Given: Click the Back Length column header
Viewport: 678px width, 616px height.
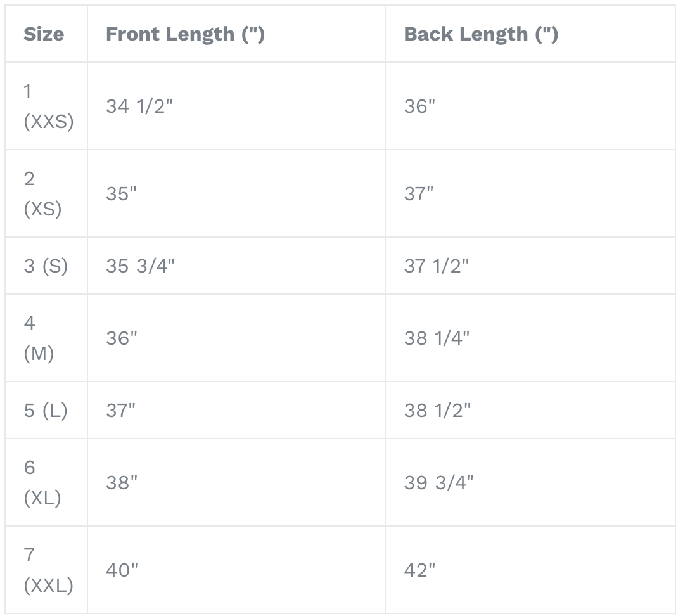Looking at the screenshot, I should click(x=481, y=34).
